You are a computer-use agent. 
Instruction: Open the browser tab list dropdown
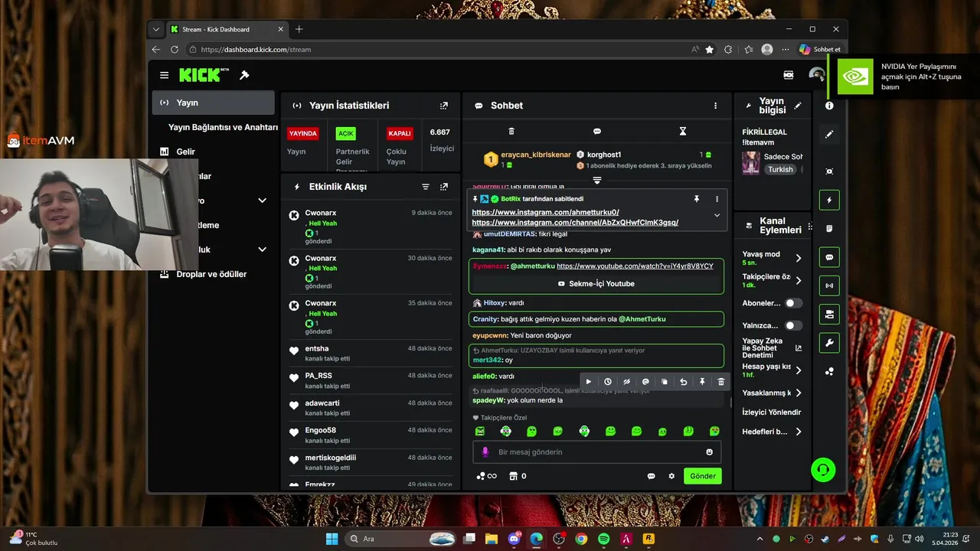tap(156, 29)
